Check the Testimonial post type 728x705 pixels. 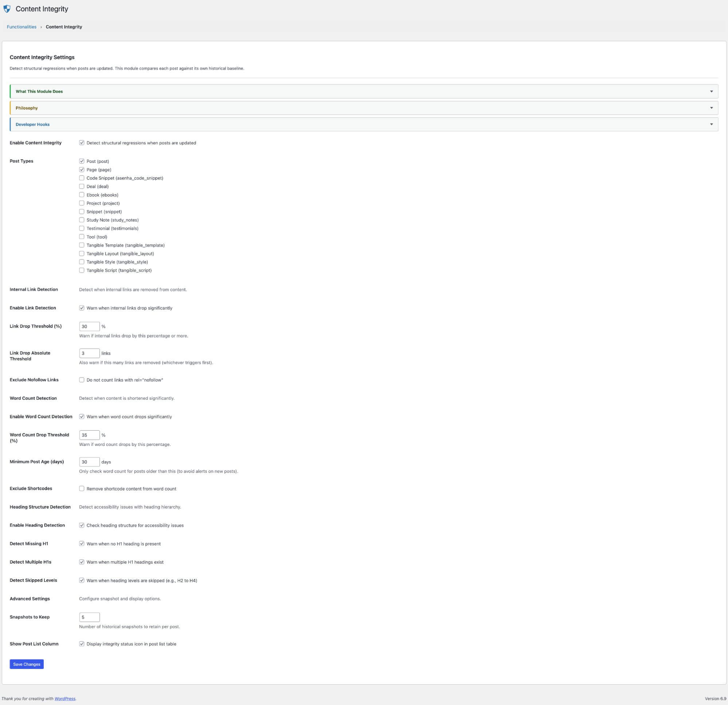82,228
